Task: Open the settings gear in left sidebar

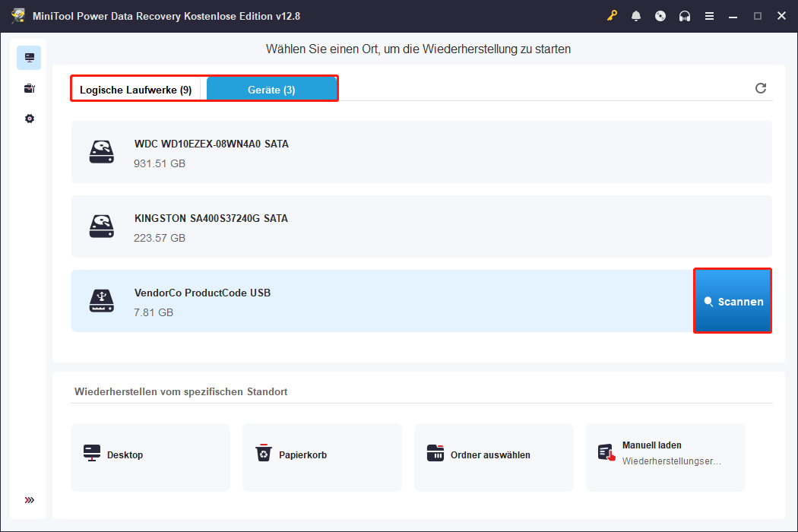Action: (30, 119)
